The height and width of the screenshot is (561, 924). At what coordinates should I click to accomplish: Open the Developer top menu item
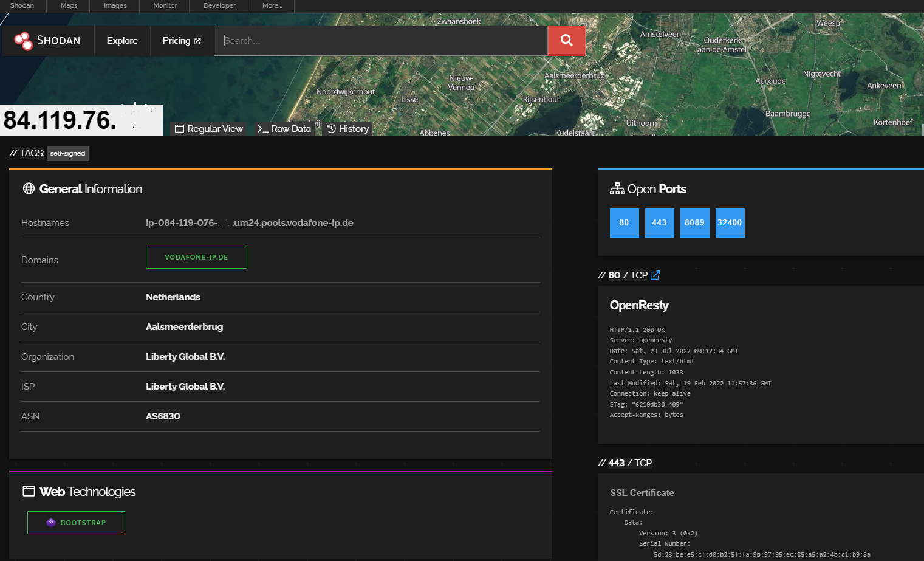point(219,5)
